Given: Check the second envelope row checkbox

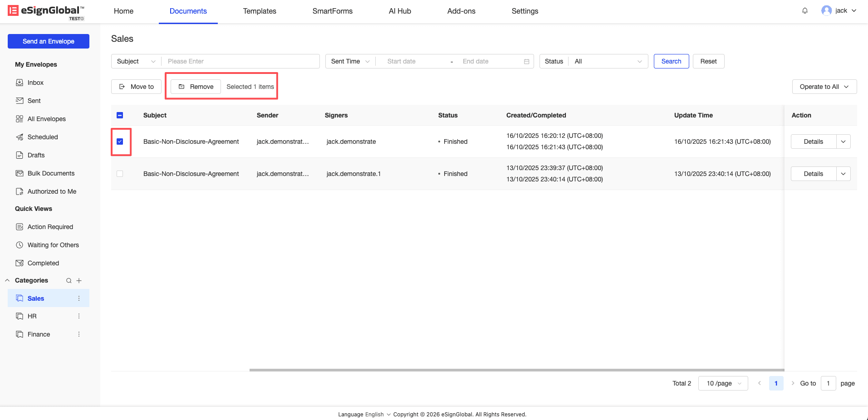Looking at the screenshot, I should tap(120, 174).
